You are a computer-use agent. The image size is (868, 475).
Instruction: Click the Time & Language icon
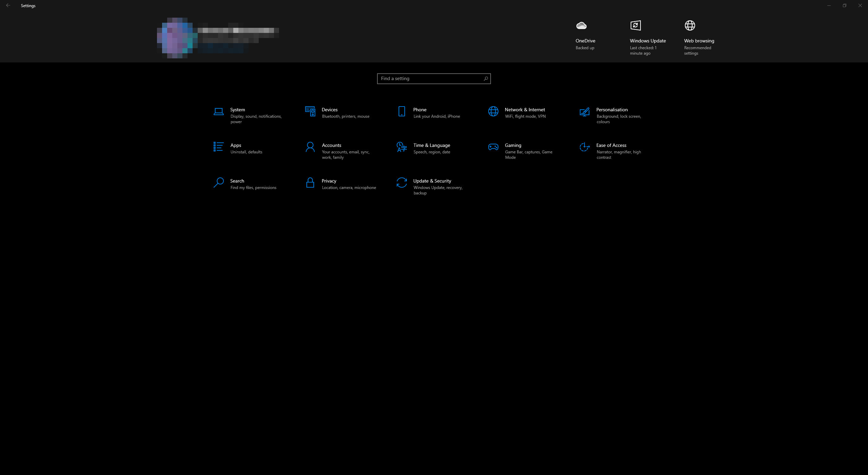pos(401,147)
